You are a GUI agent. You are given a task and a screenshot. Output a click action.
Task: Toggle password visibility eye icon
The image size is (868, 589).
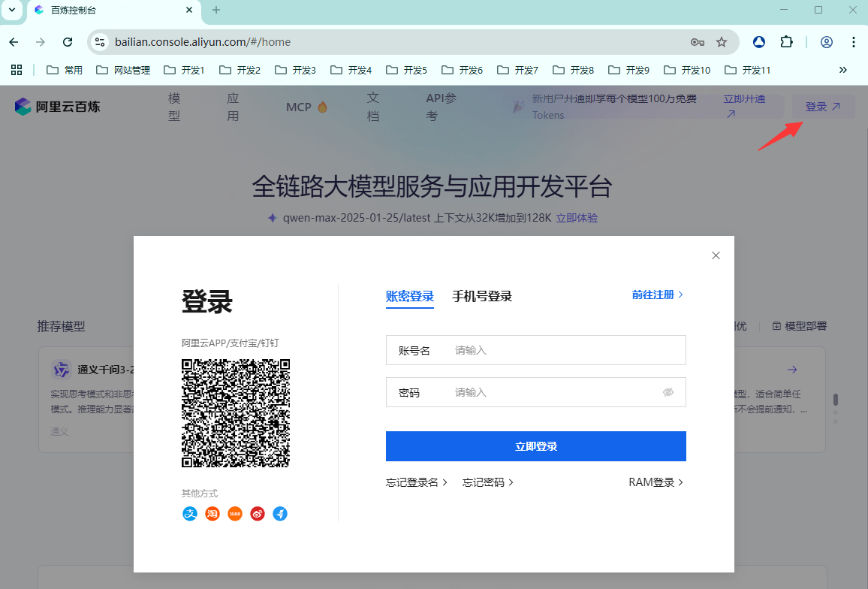pyautogui.click(x=668, y=392)
